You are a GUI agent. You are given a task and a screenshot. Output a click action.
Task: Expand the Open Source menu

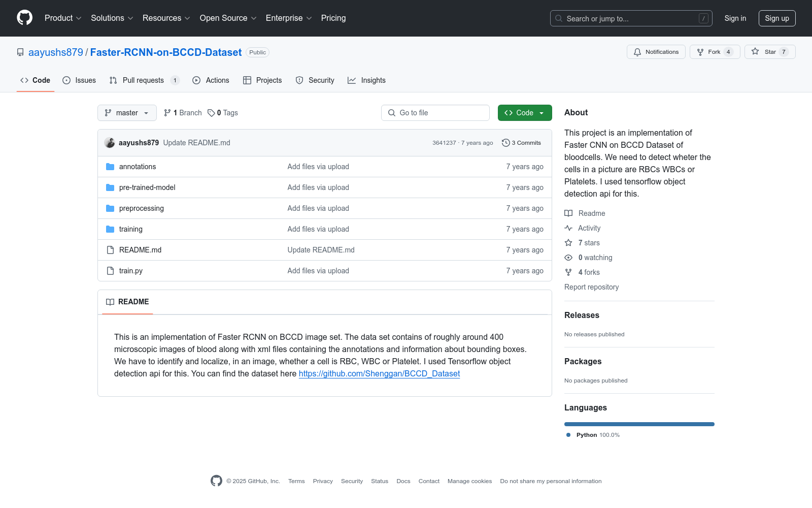click(x=228, y=18)
